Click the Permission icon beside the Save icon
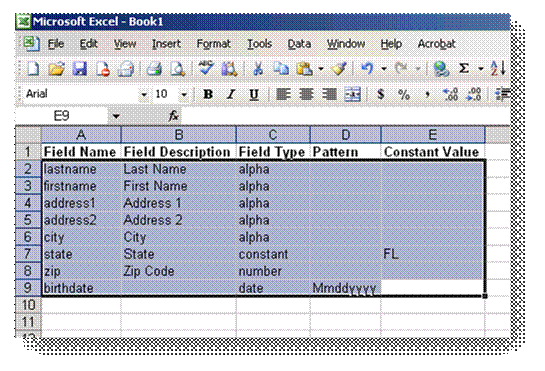This screenshot has height=371, width=545. tap(103, 68)
